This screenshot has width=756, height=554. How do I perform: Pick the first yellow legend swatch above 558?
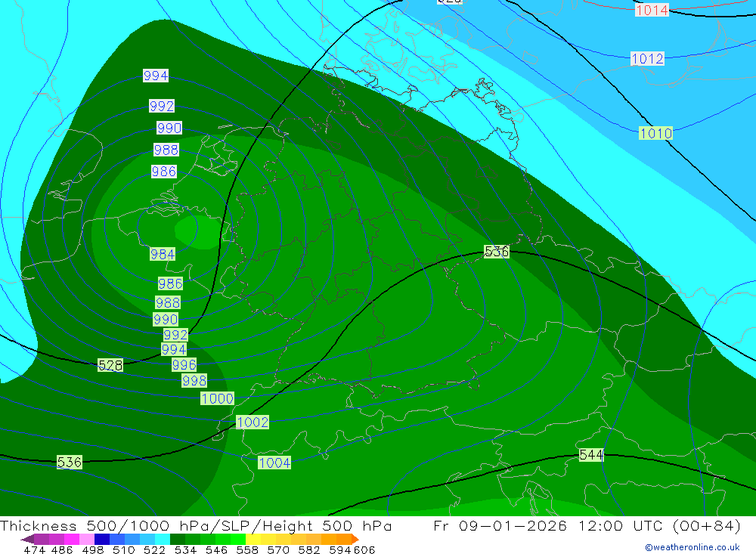[x=253, y=539]
